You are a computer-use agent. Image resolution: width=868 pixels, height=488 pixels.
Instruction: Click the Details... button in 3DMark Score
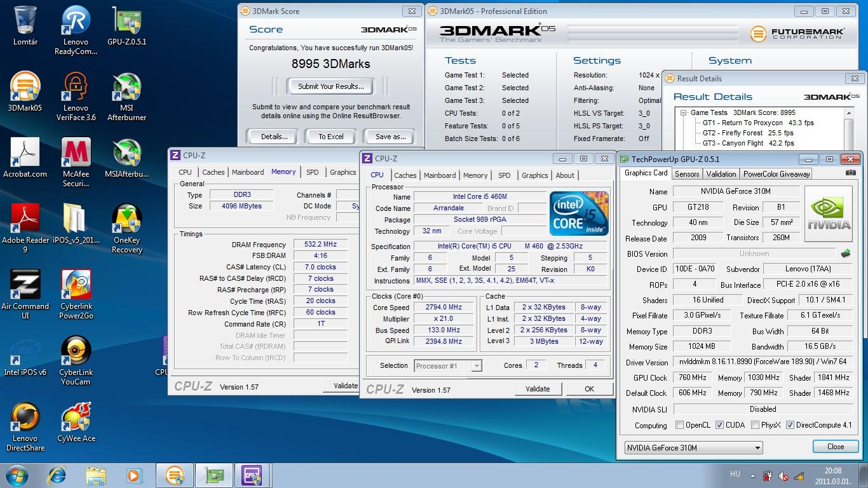(x=275, y=136)
